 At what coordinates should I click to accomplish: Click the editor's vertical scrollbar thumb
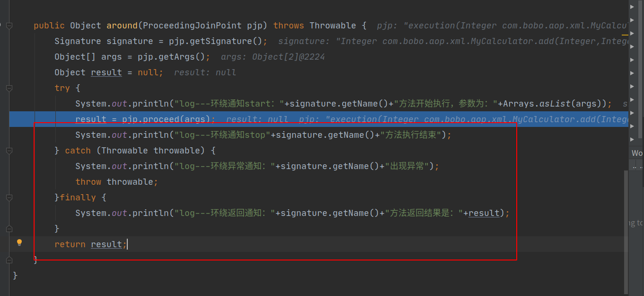coord(626,232)
